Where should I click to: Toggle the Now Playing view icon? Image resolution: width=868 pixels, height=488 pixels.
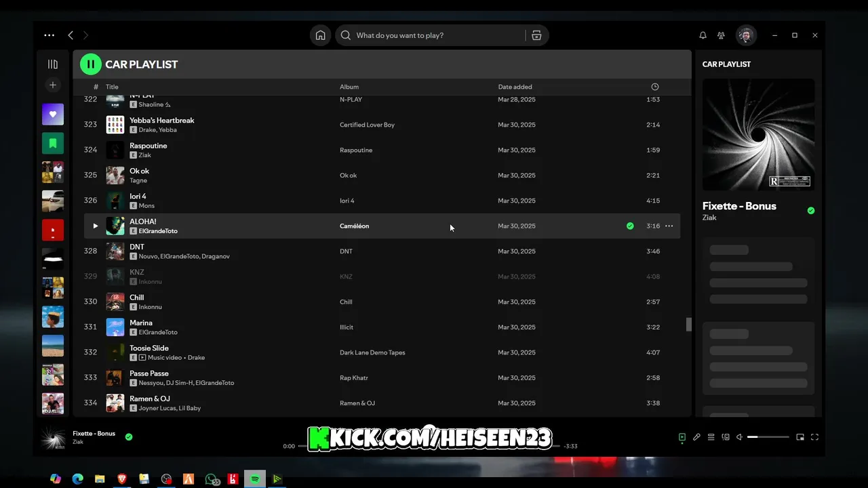tap(682, 437)
